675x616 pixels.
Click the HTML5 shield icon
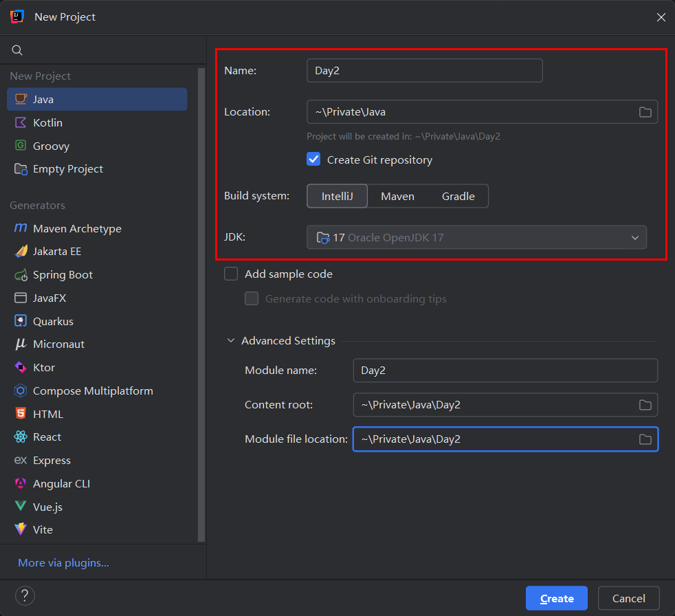tap(21, 414)
